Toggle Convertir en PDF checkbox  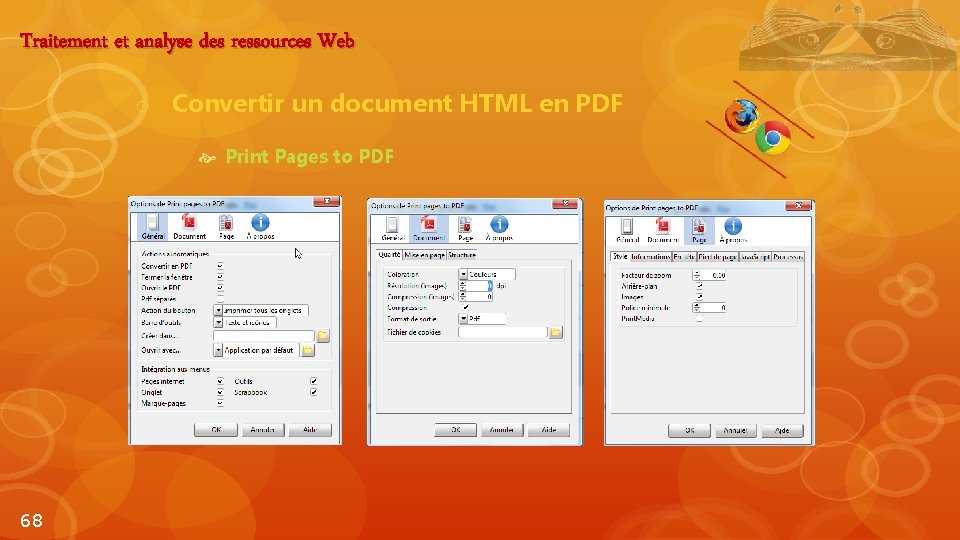pos(220,266)
